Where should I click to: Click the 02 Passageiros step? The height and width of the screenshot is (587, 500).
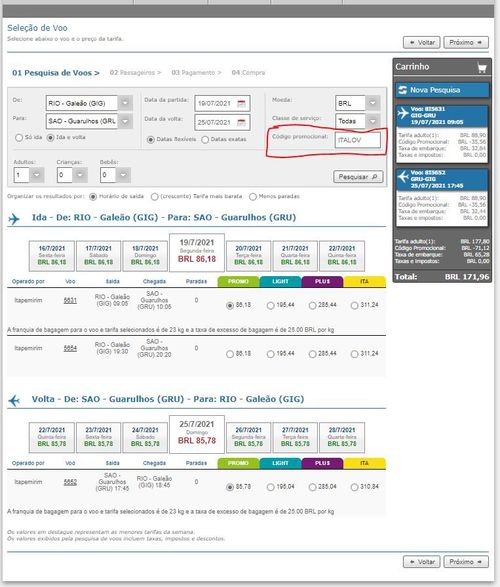click(135, 73)
